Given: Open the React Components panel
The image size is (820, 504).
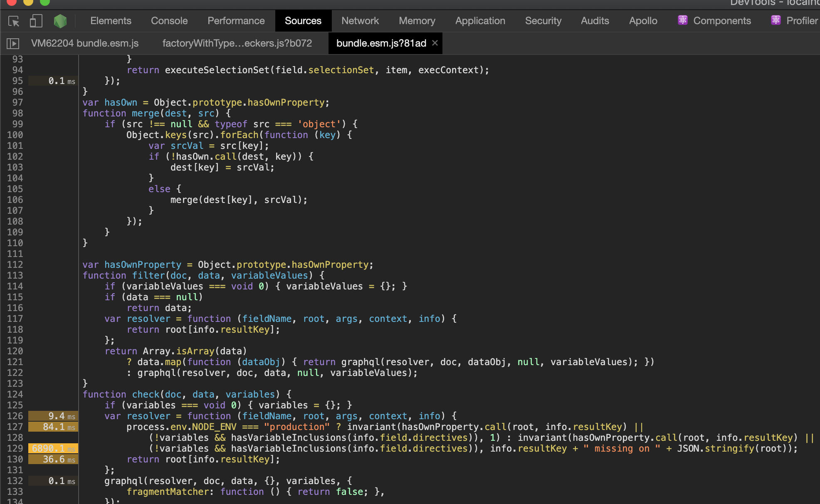Looking at the screenshot, I should click(721, 20).
